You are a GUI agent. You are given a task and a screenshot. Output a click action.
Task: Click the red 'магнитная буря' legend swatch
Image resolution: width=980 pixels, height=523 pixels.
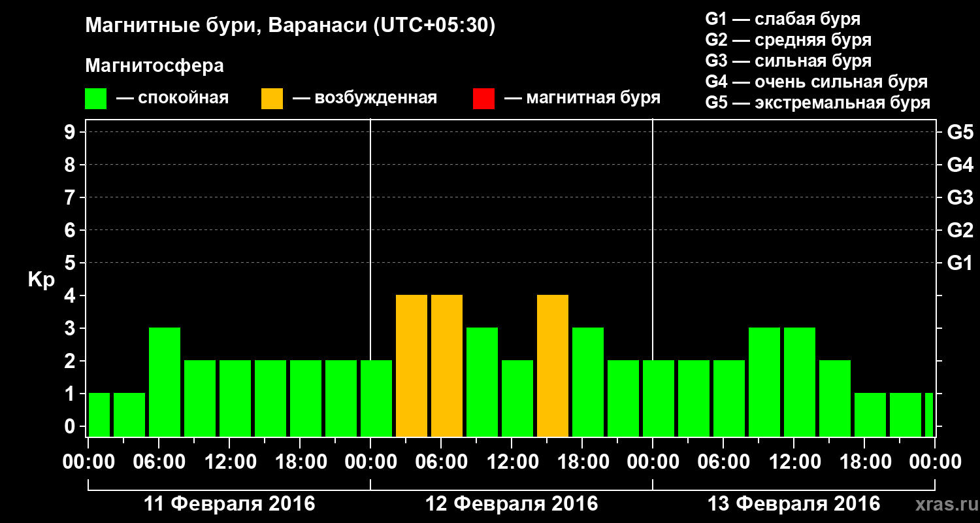[x=483, y=99]
